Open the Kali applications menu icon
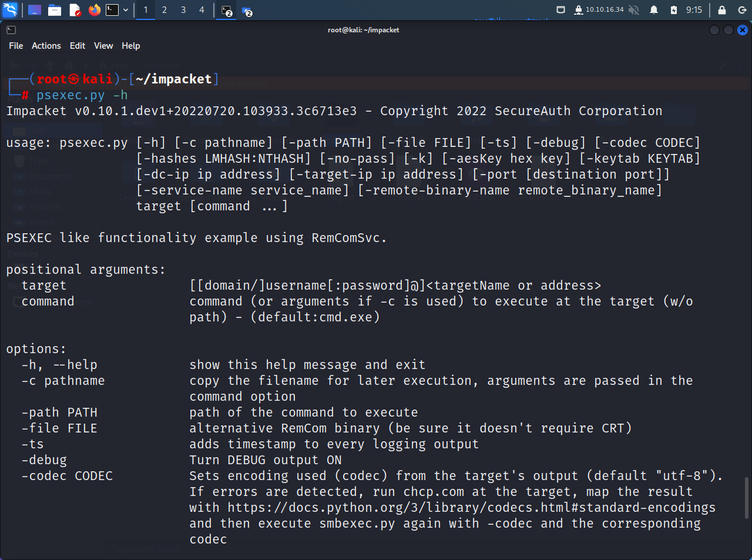The width and height of the screenshot is (752, 560). pos(10,10)
